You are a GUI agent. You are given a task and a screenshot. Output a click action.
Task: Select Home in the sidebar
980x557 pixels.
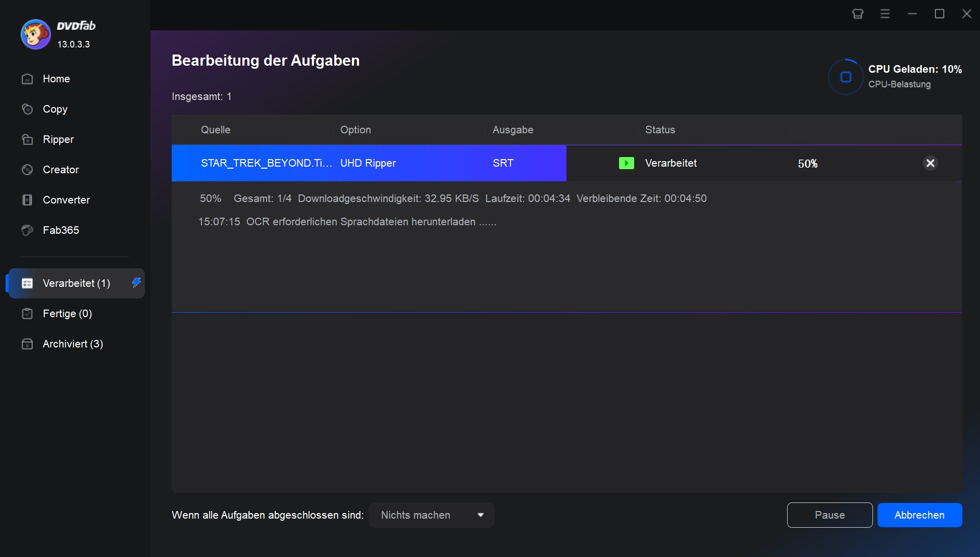(57, 79)
